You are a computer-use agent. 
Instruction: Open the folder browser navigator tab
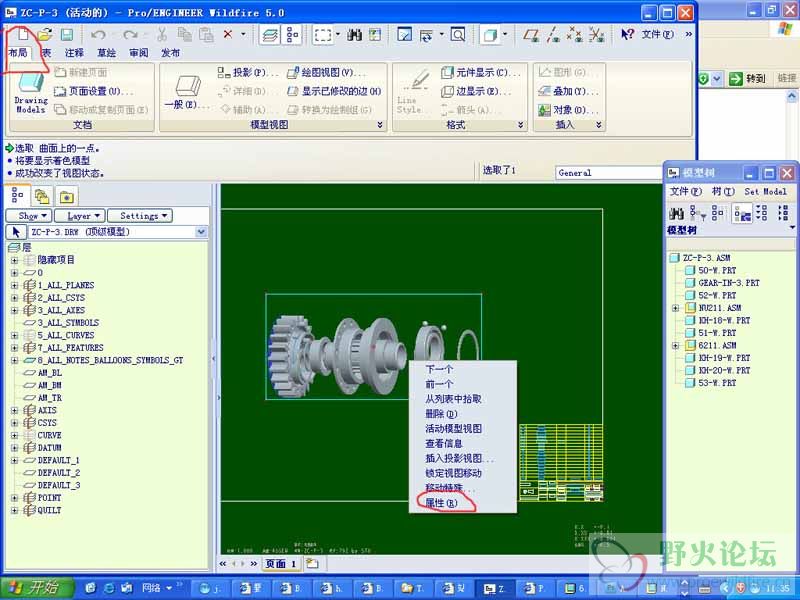[x=42, y=196]
